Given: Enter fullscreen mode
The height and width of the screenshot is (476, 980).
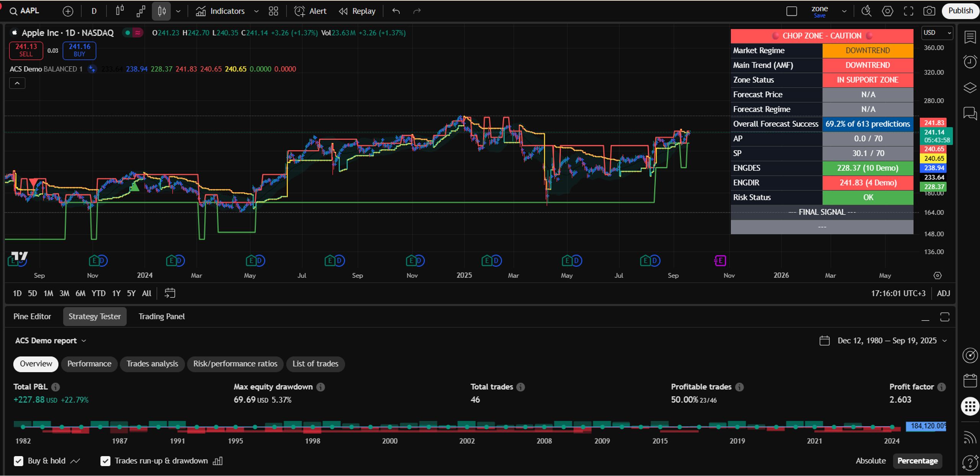Looking at the screenshot, I should [908, 11].
